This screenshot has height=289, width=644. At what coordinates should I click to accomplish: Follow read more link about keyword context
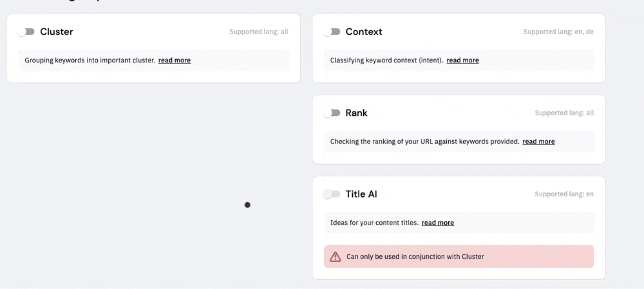pos(463,61)
